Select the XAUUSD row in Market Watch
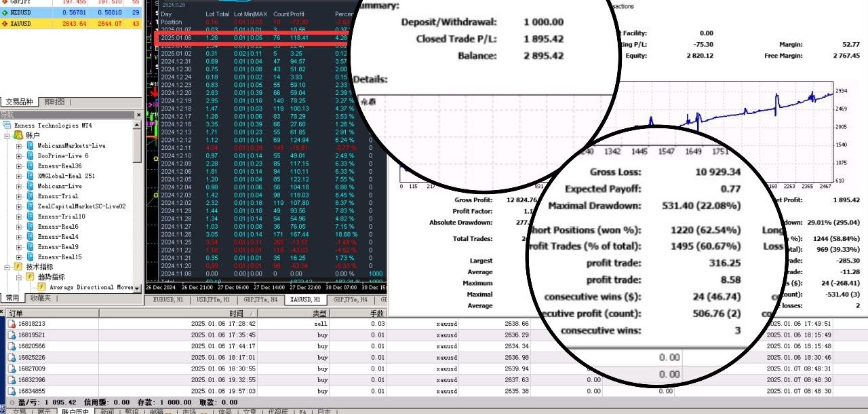Image resolution: width=868 pixels, height=414 pixels. (71, 24)
